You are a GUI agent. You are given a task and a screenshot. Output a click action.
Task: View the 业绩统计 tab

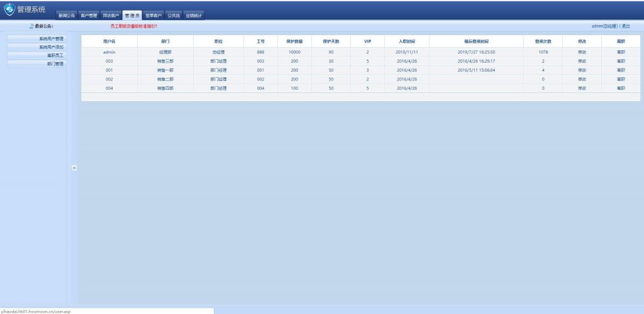tap(194, 15)
